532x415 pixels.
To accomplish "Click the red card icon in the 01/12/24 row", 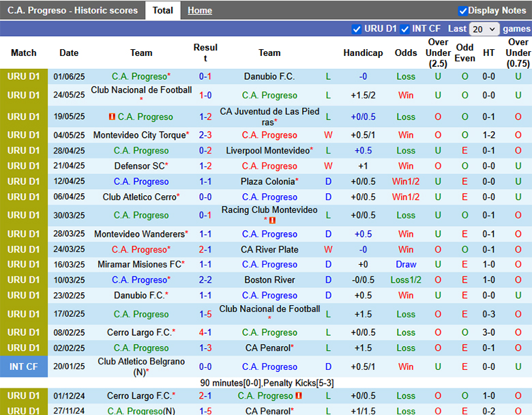I will (x=299, y=396).
